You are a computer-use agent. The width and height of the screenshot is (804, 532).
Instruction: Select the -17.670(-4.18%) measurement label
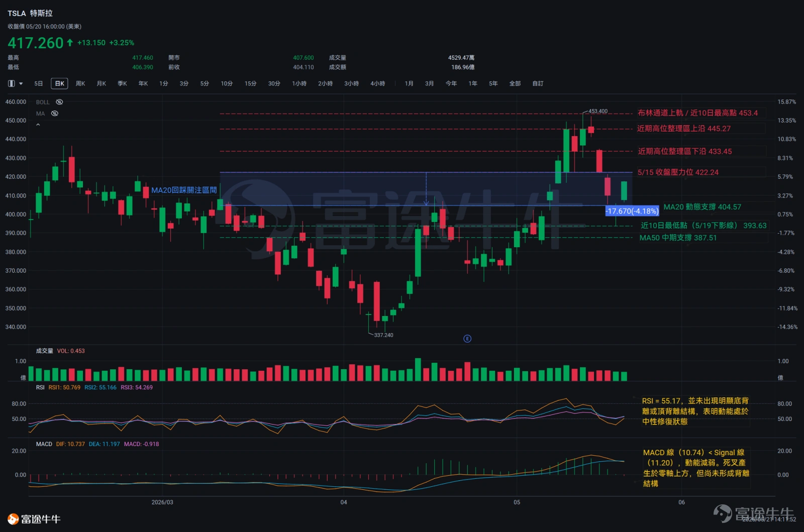632,211
